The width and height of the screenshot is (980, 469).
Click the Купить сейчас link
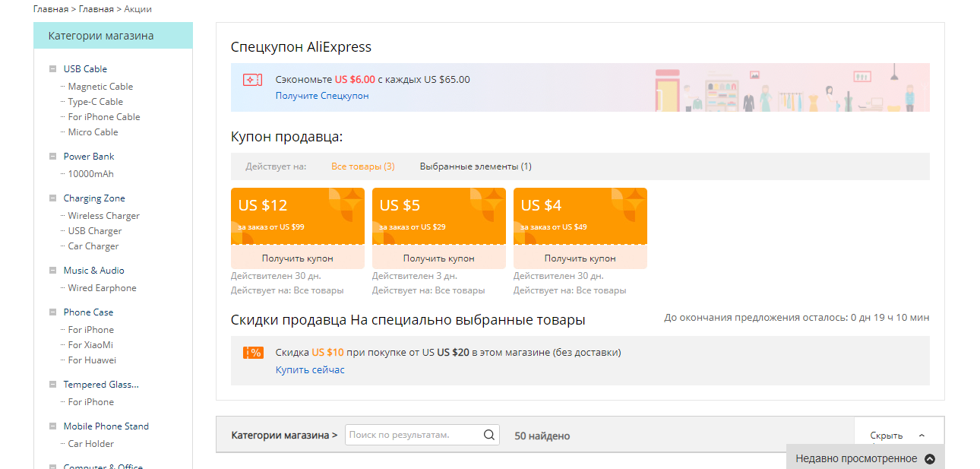310,370
